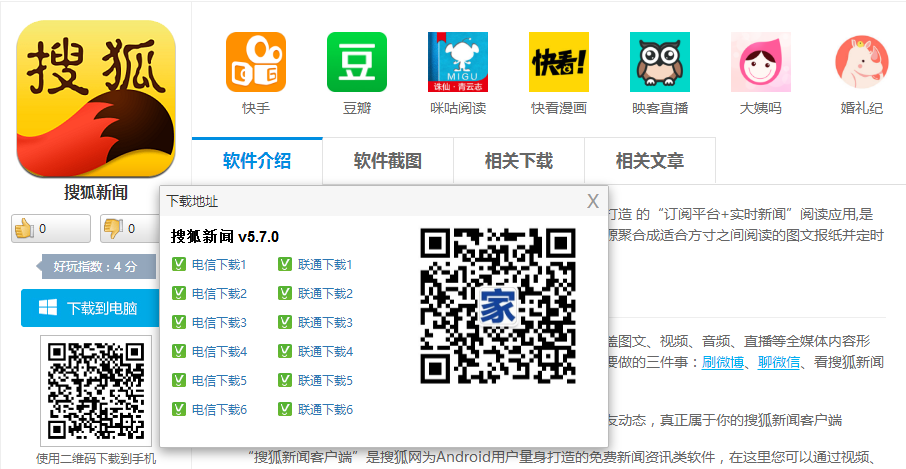Click the thumbs-up vote button
The image size is (906, 469).
[51, 229]
